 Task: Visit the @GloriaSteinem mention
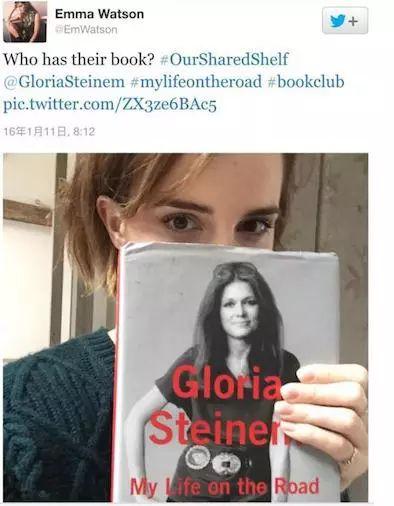(64, 82)
